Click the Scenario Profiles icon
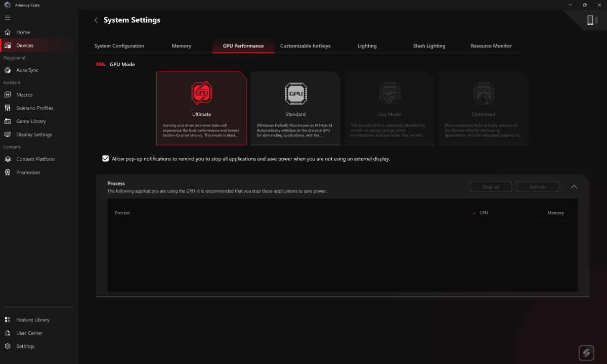Screen dimensions: 607x364 (8, 108)
